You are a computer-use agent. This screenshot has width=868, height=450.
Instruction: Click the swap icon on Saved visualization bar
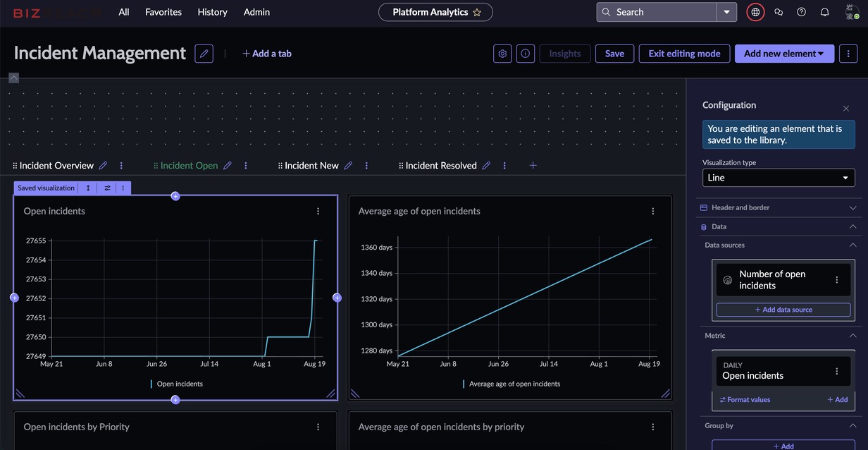click(x=108, y=188)
